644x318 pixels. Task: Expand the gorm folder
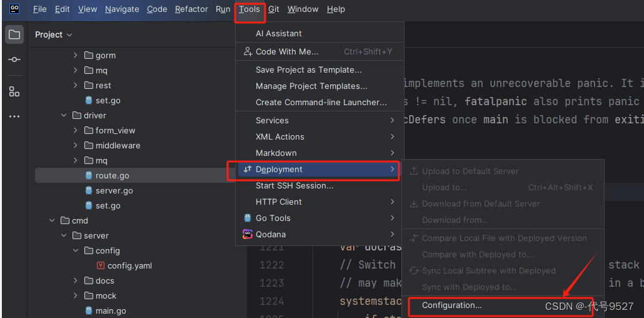tap(75, 55)
